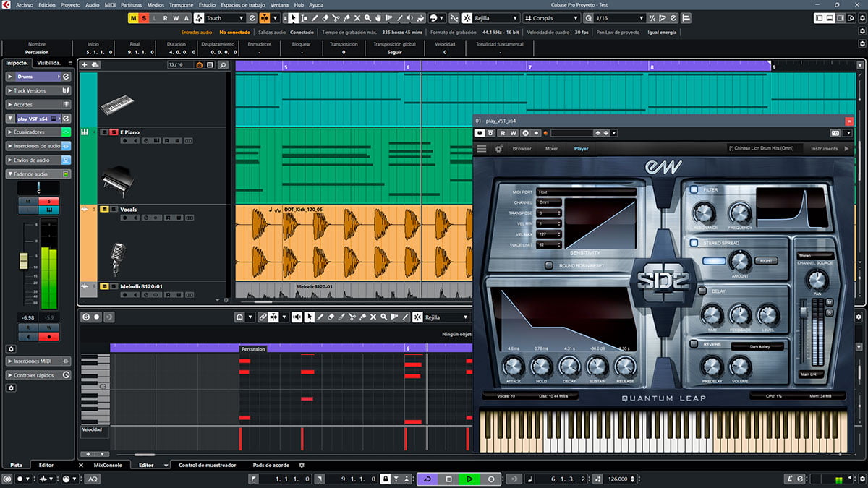868x488 pixels.
Task: Open the Transporte menu
Action: 181,4
